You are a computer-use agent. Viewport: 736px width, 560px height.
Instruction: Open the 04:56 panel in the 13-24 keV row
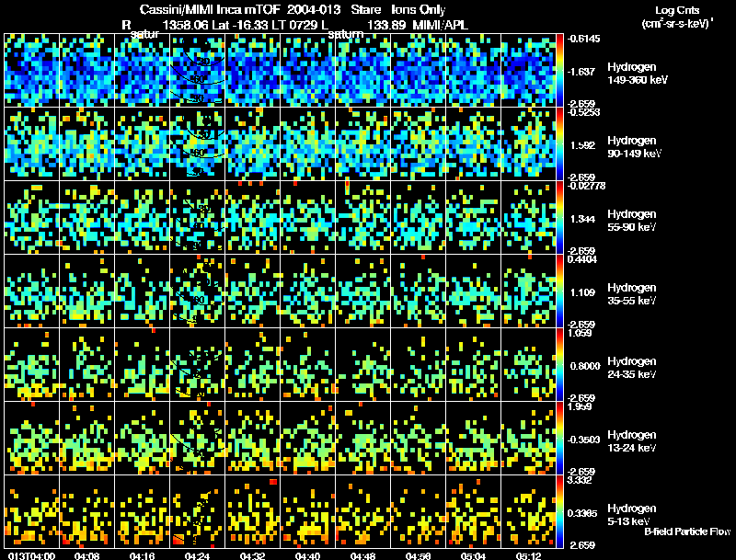(418, 438)
